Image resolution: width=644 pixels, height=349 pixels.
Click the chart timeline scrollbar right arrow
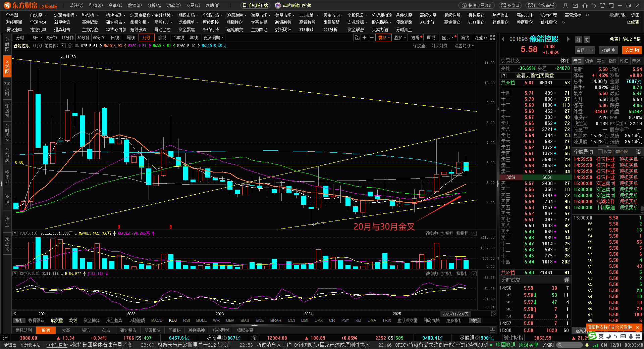coord(493,314)
